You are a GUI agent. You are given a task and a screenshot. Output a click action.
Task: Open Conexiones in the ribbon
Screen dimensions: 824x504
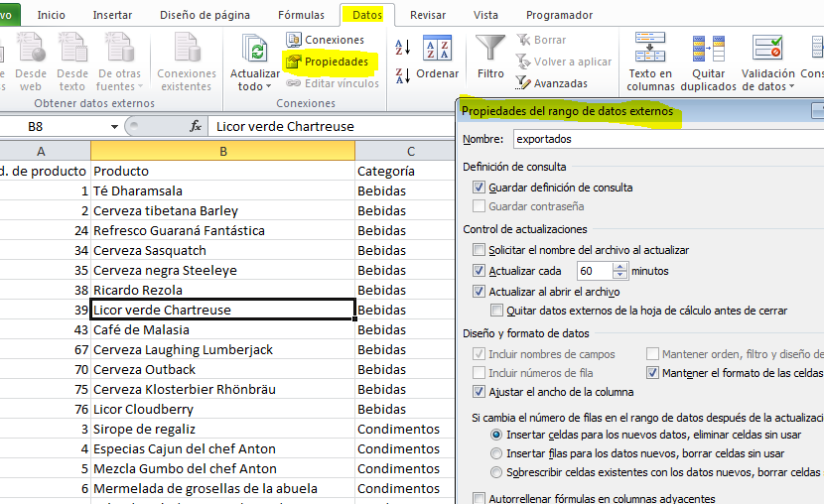[326, 40]
